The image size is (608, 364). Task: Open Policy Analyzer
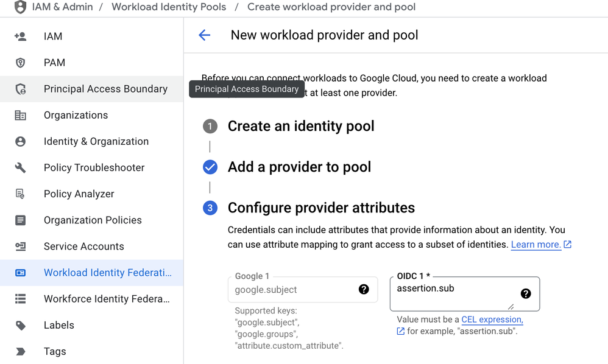click(91, 194)
